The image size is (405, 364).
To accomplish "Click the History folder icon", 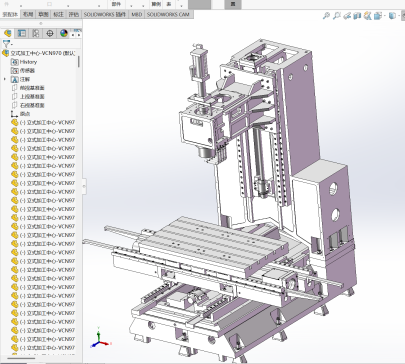I will pos(15,62).
